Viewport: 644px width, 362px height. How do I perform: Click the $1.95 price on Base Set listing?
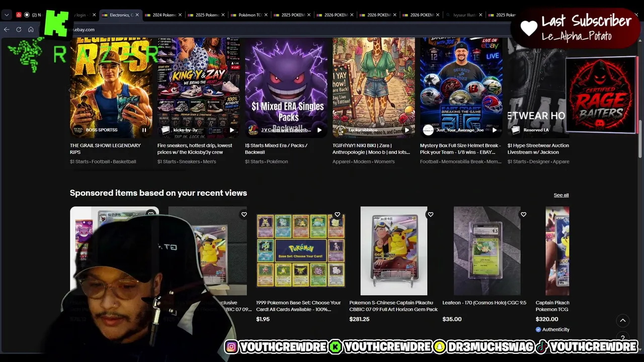(263, 319)
